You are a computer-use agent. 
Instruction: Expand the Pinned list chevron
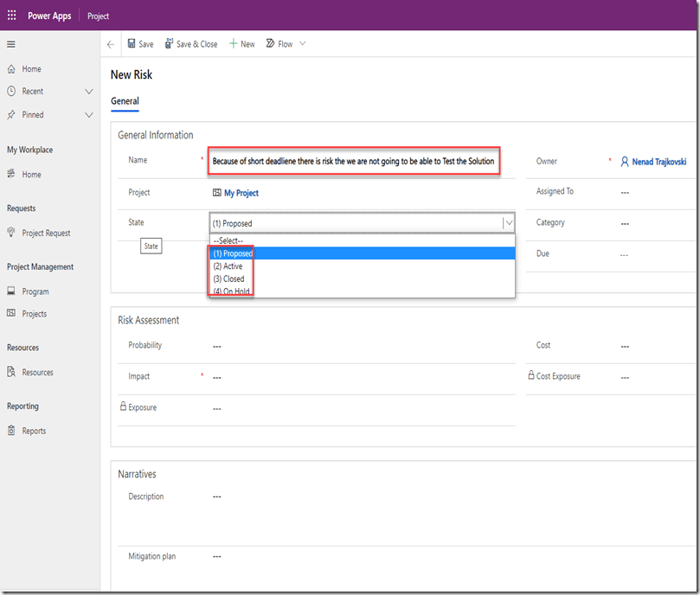coord(88,114)
